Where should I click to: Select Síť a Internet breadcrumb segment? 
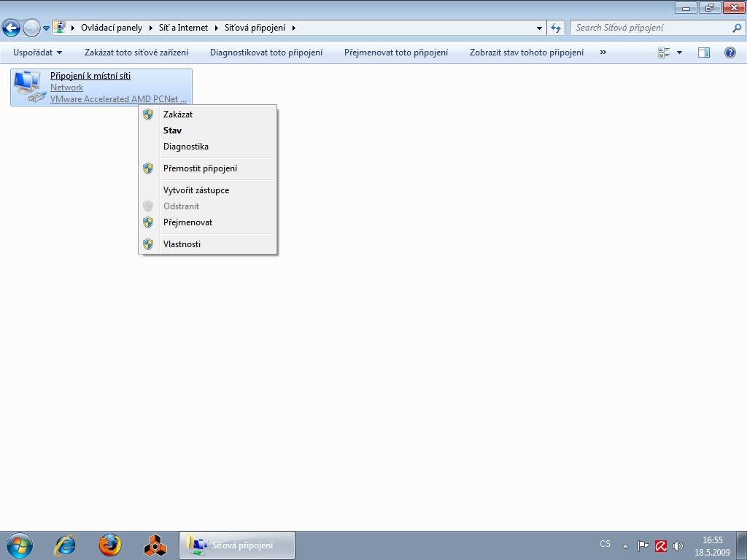[x=183, y=28]
